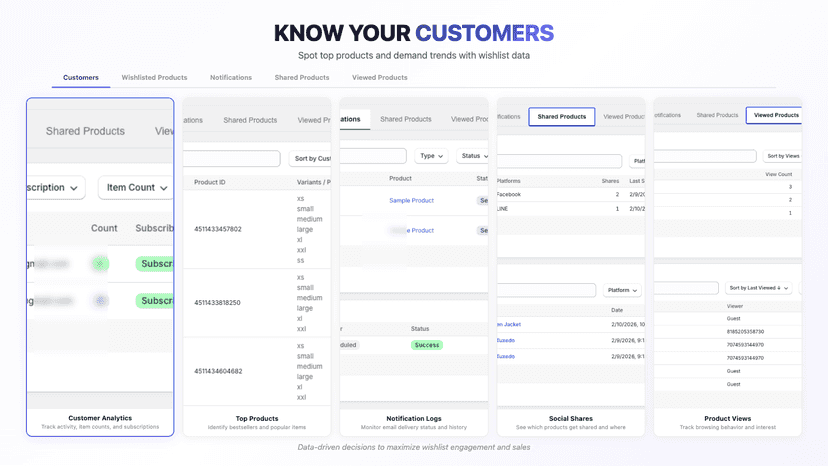Screen dimensions: 828x466
Task: Switch to the Wishlisted Products tab
Action: pos(154,78)
